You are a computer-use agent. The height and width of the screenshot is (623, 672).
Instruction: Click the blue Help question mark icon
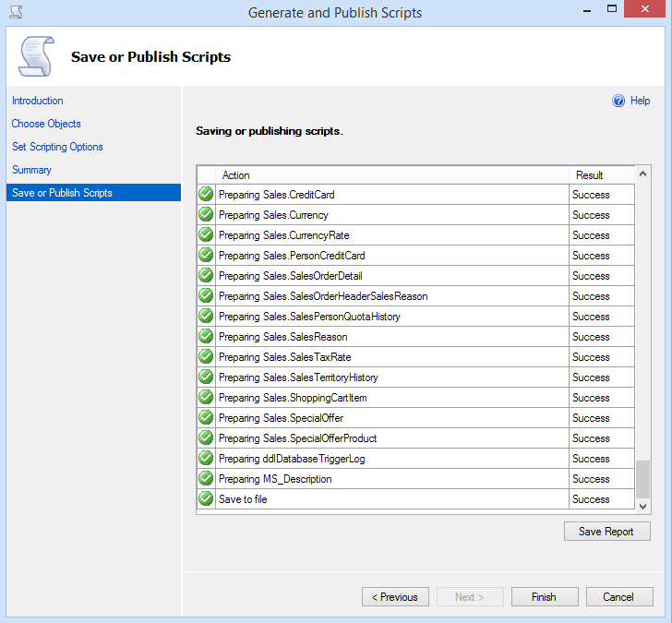tap(618, 102)
